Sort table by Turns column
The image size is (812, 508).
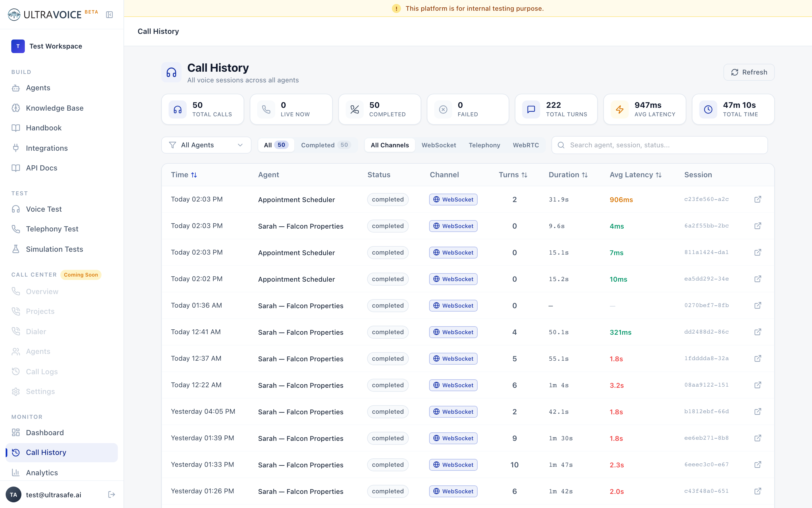(513, 175)
